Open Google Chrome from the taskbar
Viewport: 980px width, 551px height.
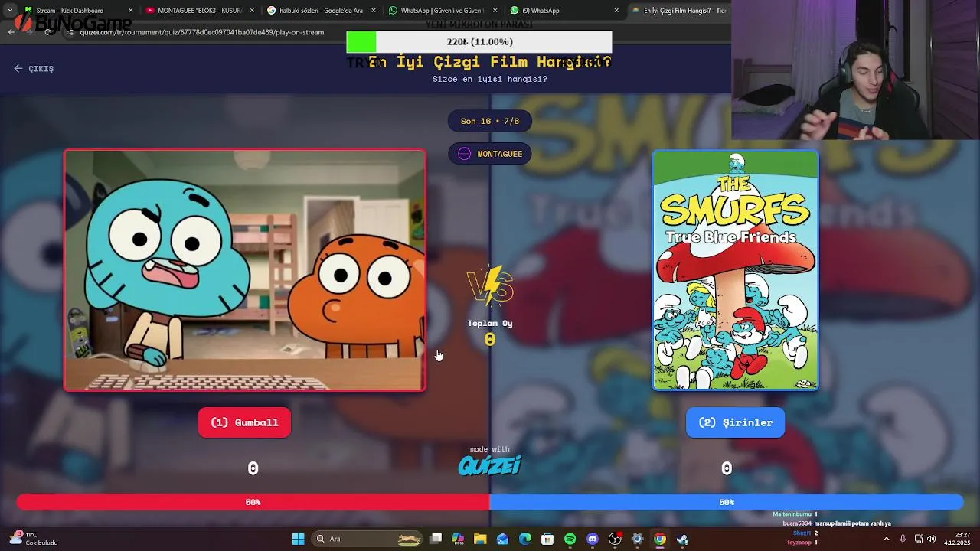coord(659,539)
